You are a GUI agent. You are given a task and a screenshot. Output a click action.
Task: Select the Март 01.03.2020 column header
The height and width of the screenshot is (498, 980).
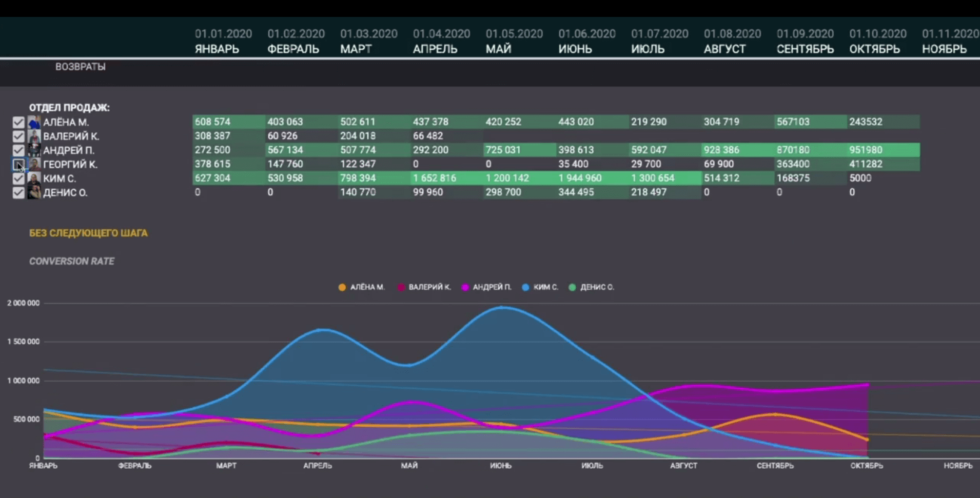tap(369, 42)
